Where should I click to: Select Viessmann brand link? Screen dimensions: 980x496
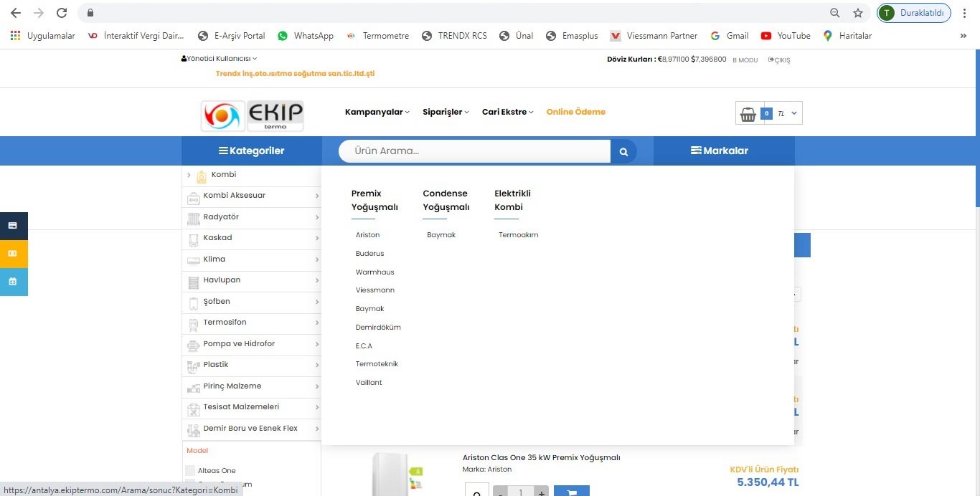click(x=374, y=290)
